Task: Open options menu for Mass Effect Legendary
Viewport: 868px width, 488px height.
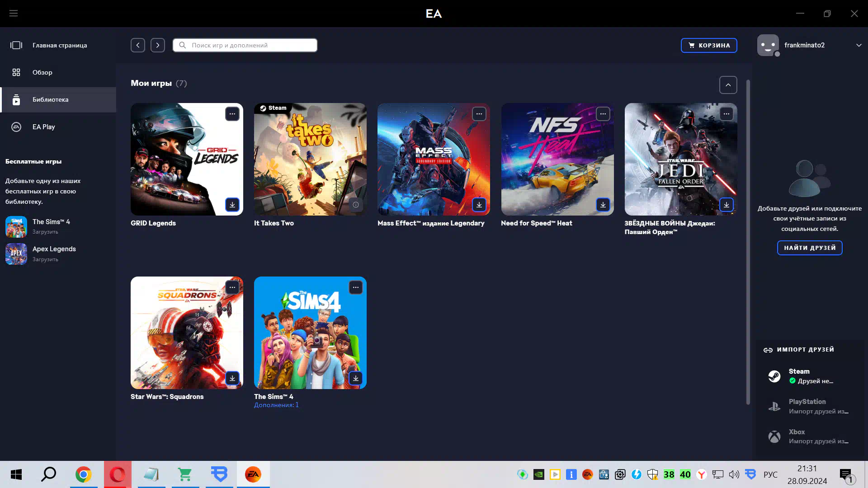Action: click(479, 114)
